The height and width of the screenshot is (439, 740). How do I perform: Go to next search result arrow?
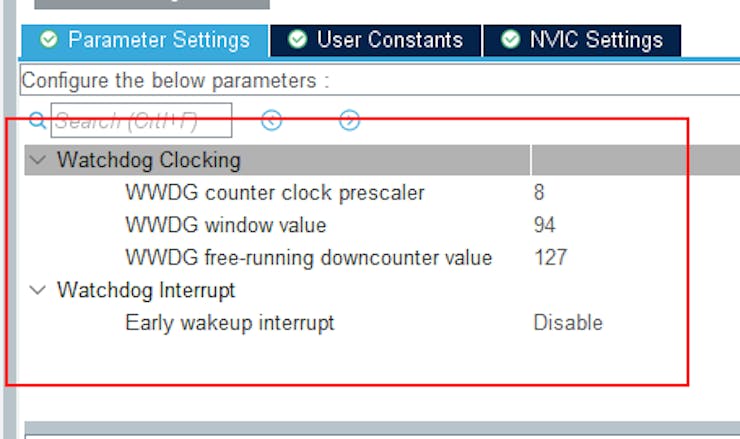click(x=349, y=121)
